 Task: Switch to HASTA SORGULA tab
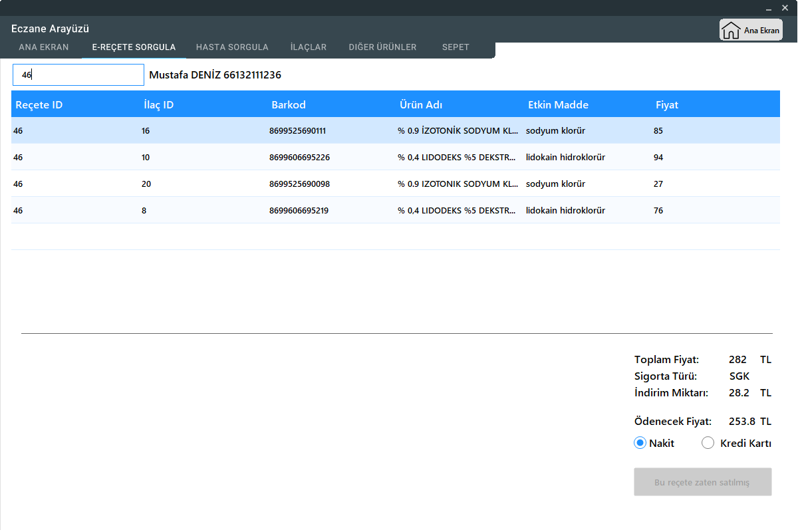point(232,47)
